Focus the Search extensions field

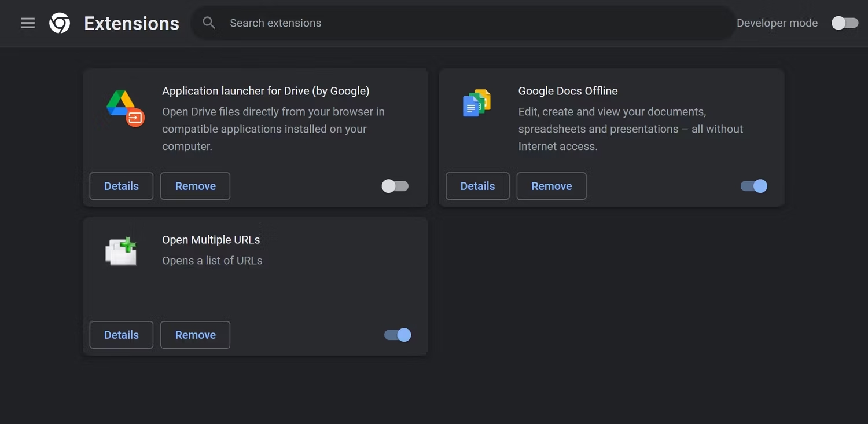click(463, 23)
